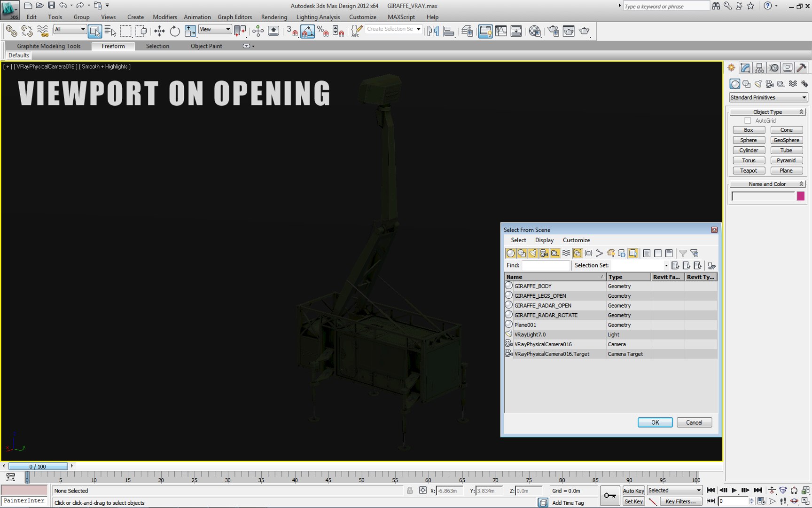Click OK in Select From Scene
Image resolution: width=812 pixels, height=508 pixels.
click(655, 422)
